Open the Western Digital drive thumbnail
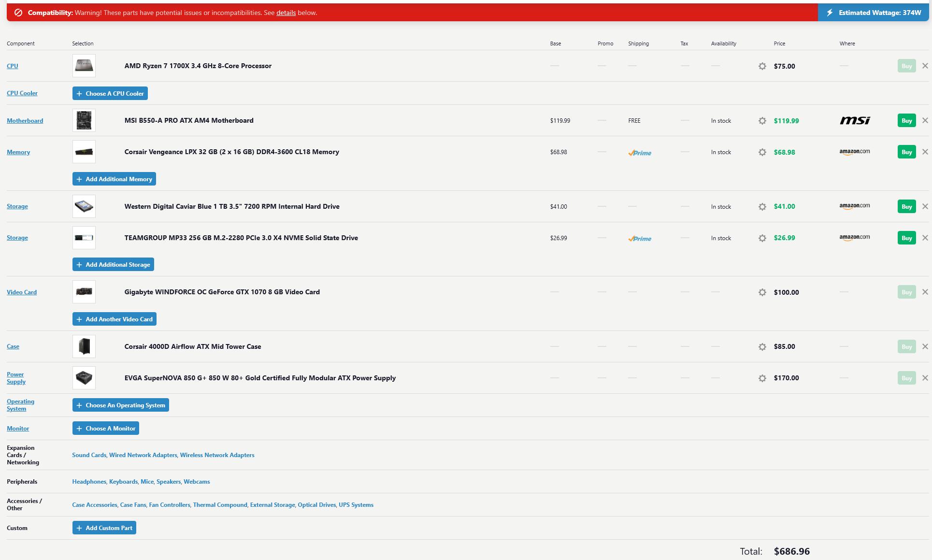The image size is (932, 560). 84,206
